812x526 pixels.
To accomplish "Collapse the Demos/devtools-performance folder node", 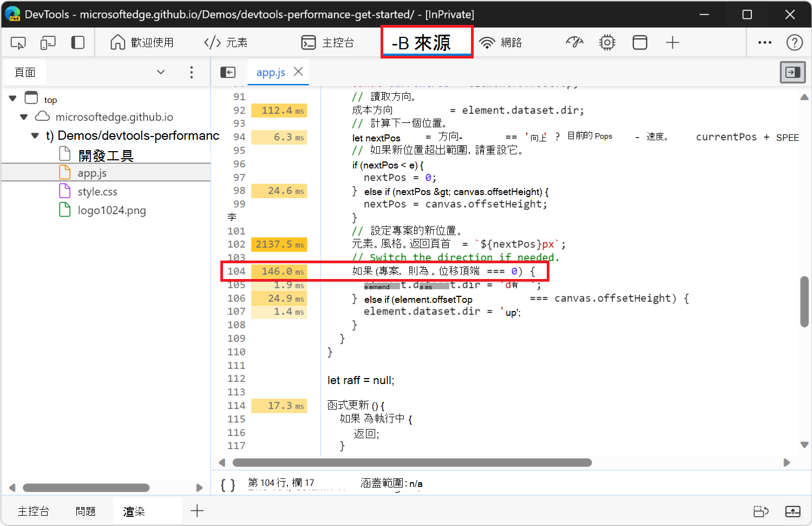I will point(35,135).
